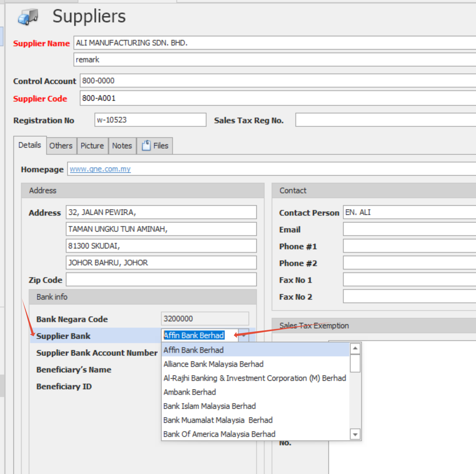Click the Sales Tax Exemption section header
476x474 pixels.
[x=374, y=326]
